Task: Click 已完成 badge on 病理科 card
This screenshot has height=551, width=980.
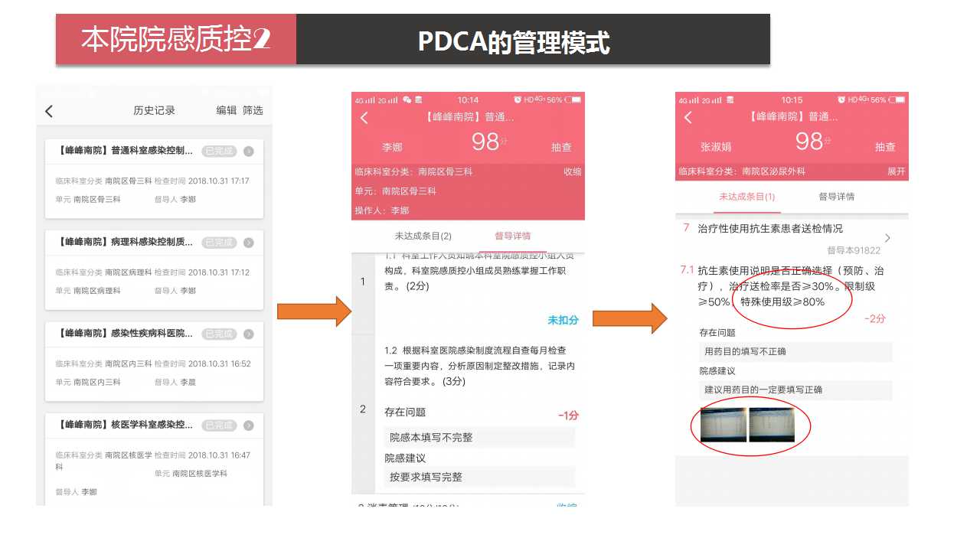Action: [x=219, y=243]
